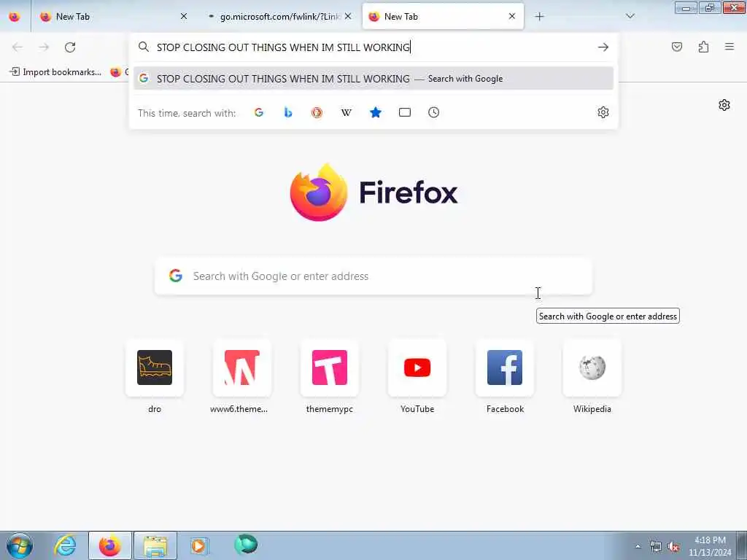The height and width of the screenshot is (560, 747).
Task: Click inside the URL bar text
Action: pos(283,47)
